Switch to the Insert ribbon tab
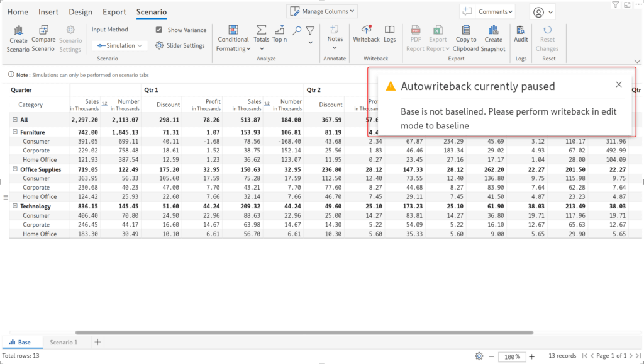This screenshot has height=364, width=644. 48,12
